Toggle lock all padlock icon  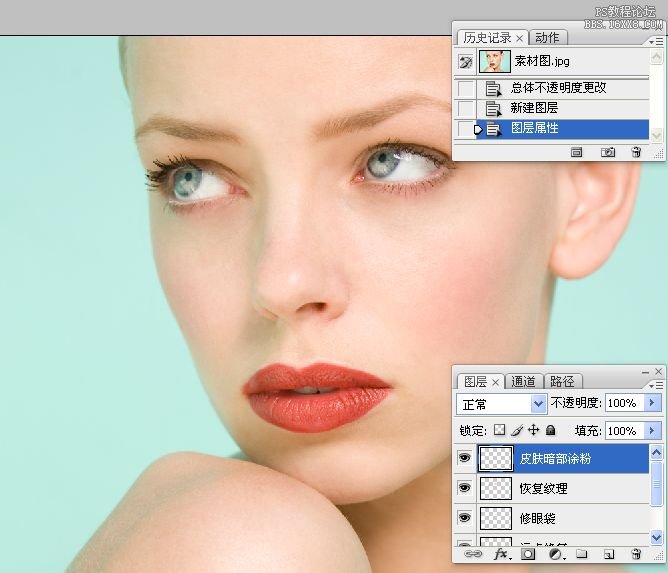pos(550,430)
